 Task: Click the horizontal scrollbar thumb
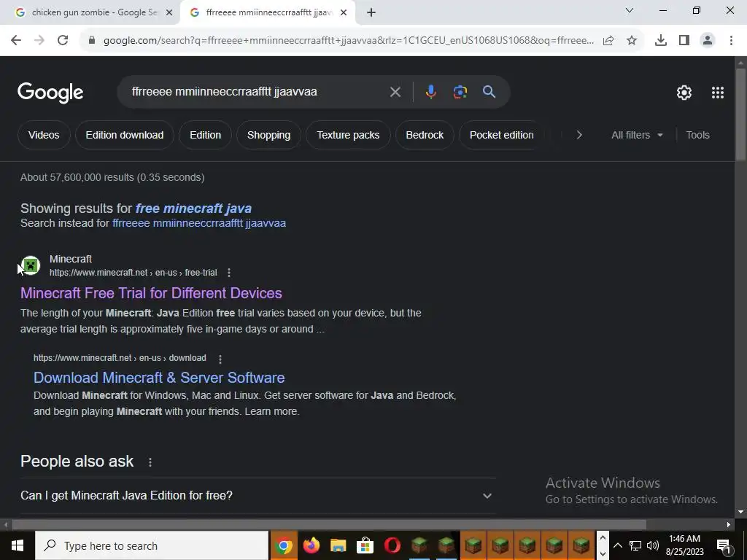coord(329,525)
